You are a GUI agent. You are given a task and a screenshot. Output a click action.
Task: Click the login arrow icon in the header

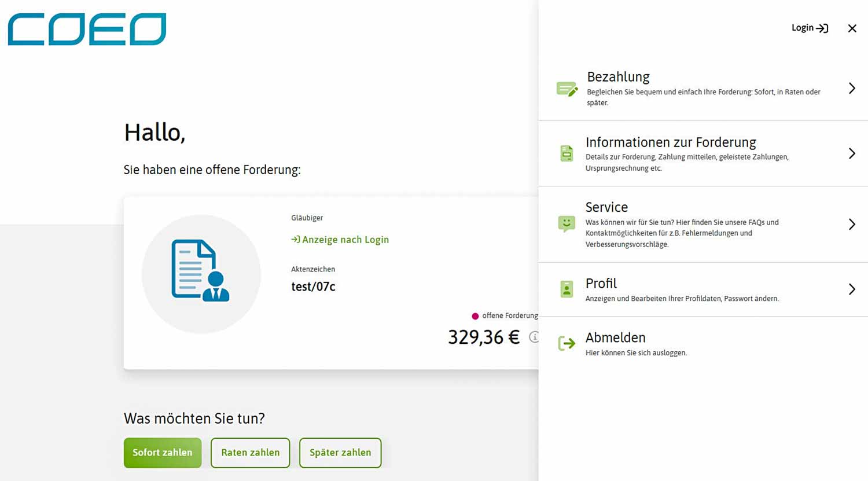(822, 28)
